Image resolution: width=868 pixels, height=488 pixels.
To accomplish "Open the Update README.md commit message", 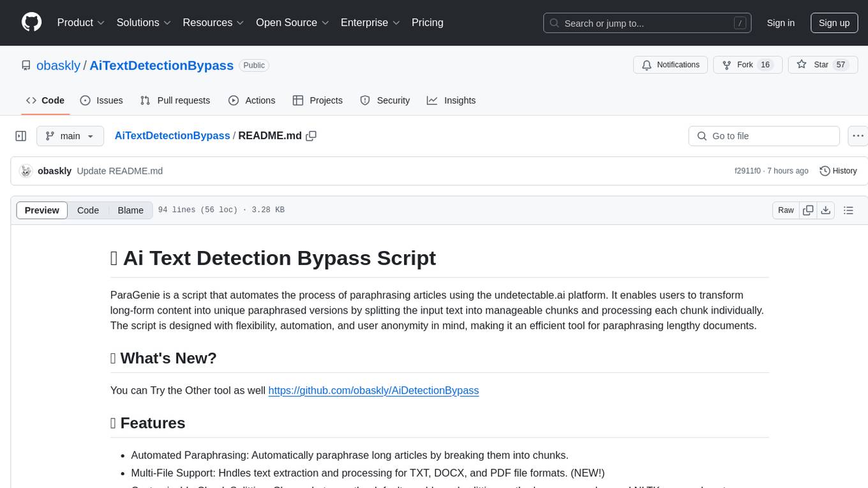I will point(120,171).
